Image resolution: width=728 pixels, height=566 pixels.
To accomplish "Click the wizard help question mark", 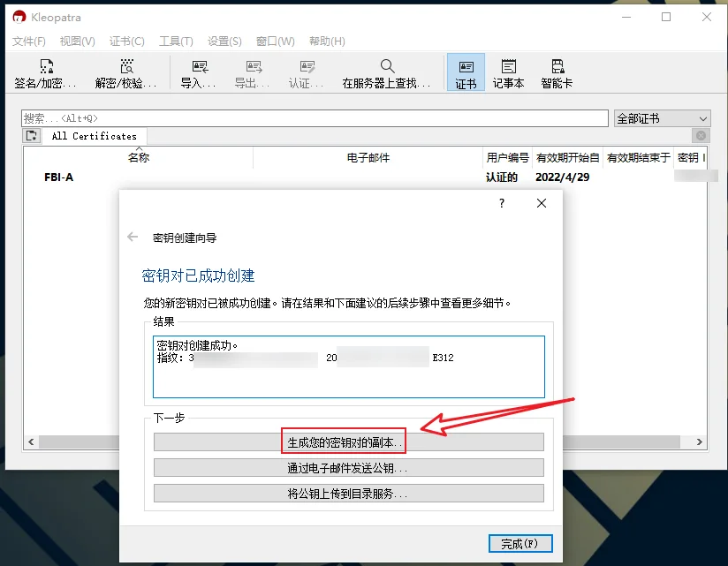I will (x=502, y=203).
